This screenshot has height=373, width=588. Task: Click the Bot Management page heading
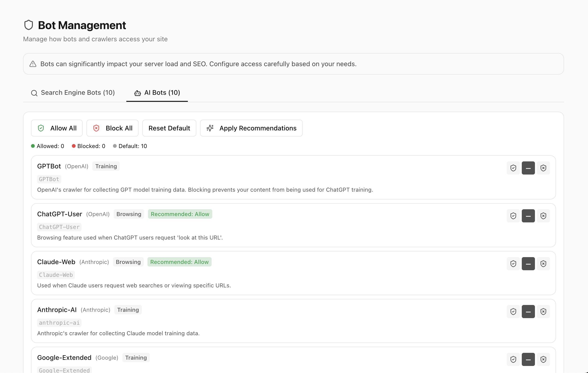[82, 25]
